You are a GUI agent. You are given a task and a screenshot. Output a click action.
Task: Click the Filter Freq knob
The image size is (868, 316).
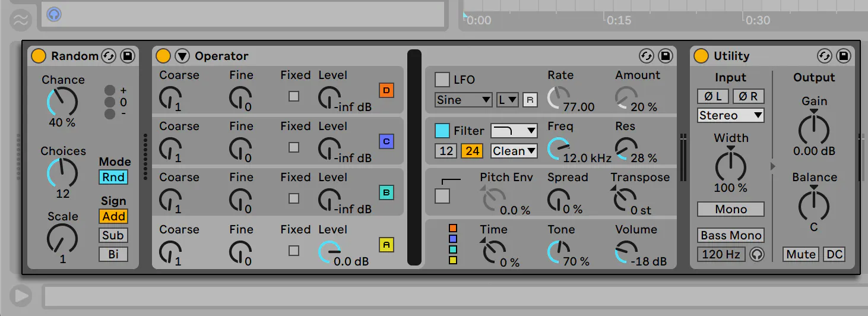click(x=558, y=148)
